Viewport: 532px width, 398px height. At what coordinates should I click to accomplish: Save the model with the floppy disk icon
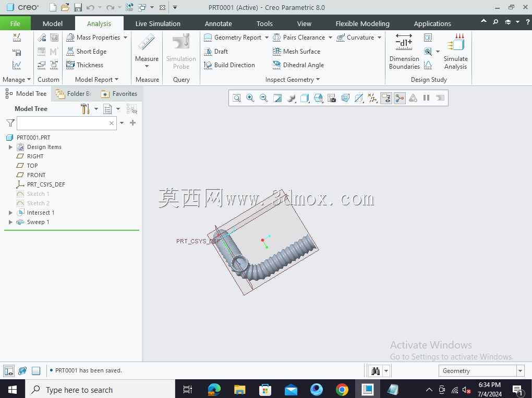(78, 7)
